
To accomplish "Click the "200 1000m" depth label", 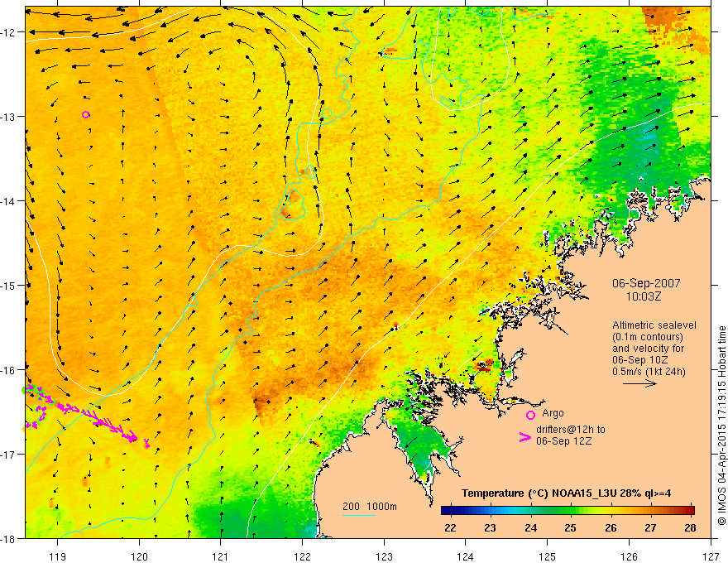I will (x=370, y=507).
